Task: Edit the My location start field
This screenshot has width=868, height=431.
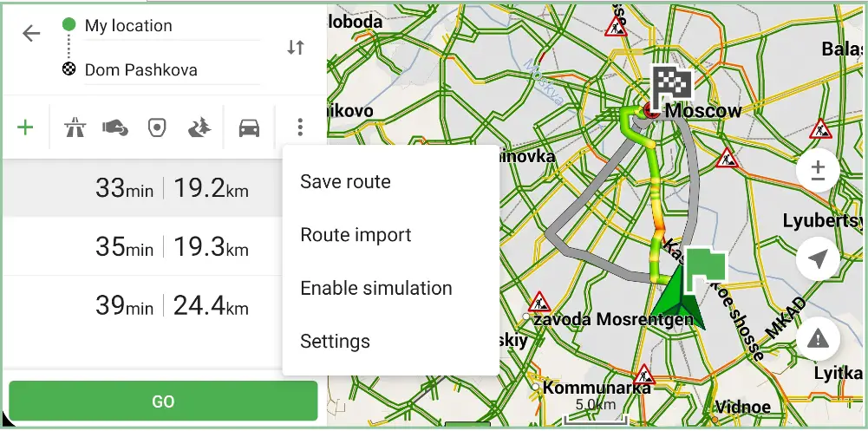Action: point(172,25)
